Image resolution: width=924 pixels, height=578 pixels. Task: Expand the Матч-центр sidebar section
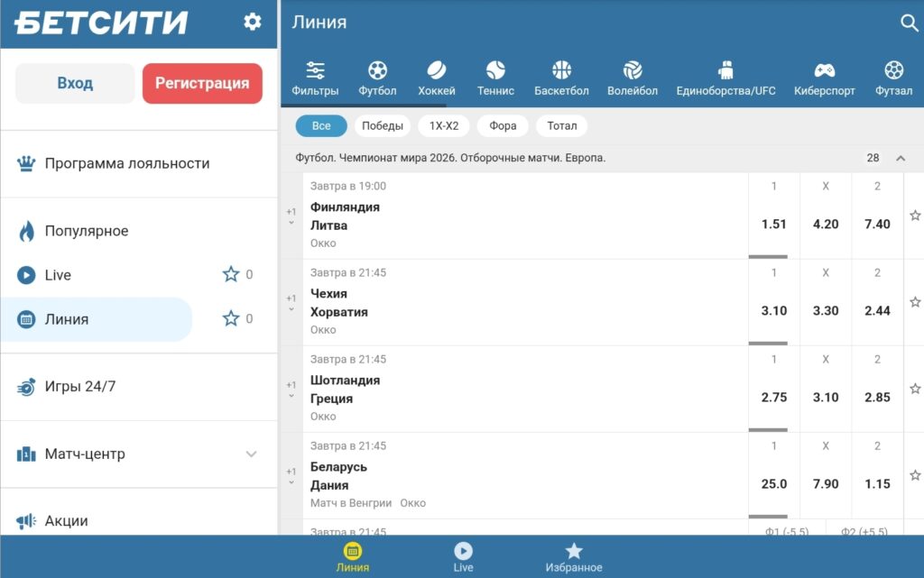tap(251, 454)
